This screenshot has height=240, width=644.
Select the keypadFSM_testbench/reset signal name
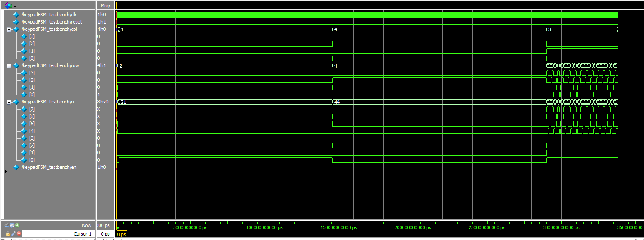(52, 22)
